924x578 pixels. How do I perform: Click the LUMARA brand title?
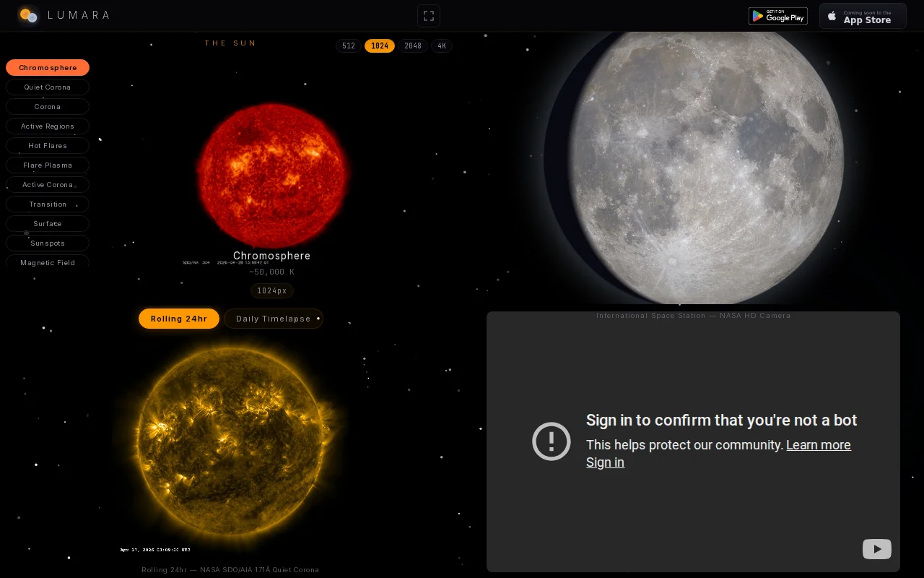79,15
